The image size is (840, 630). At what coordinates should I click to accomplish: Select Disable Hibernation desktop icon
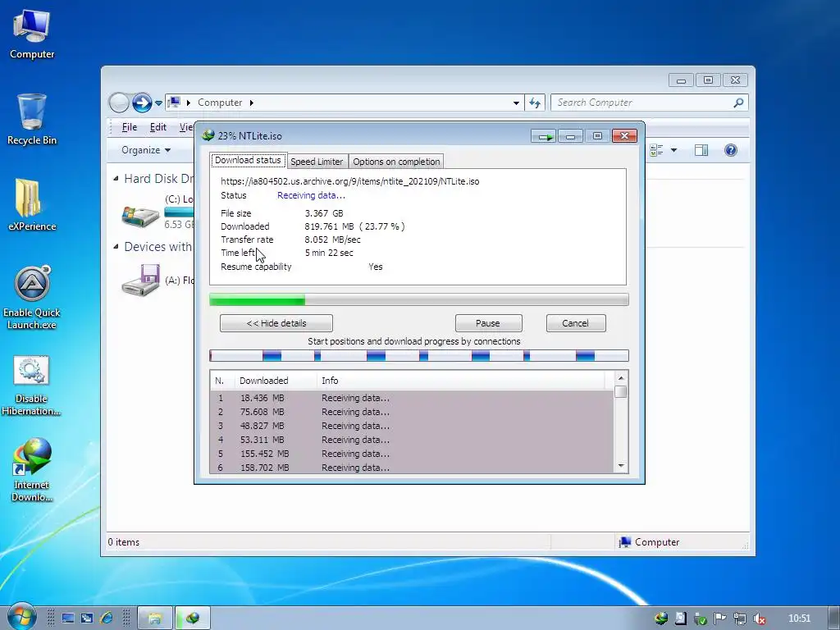31,385
